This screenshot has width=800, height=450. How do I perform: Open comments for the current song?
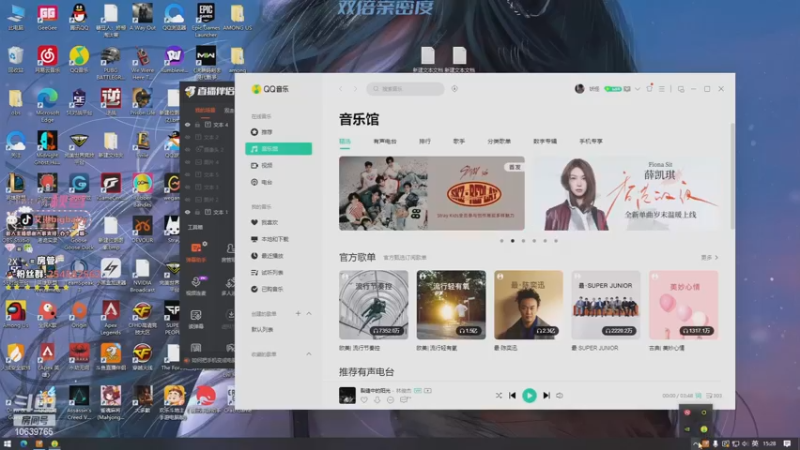pos(405,401)
